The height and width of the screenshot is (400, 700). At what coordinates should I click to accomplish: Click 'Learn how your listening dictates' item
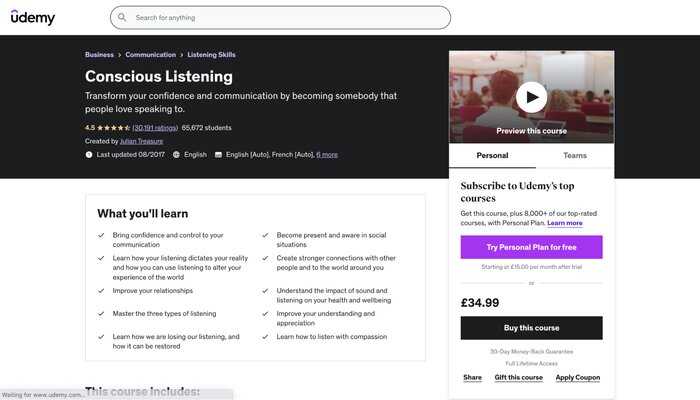[180, 267]
